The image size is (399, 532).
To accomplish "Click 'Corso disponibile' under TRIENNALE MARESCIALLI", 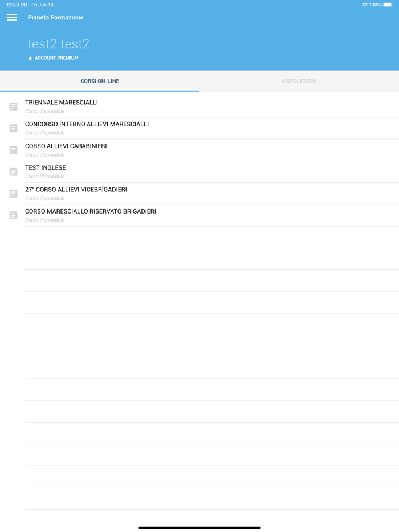I will (x=45, y=111).
